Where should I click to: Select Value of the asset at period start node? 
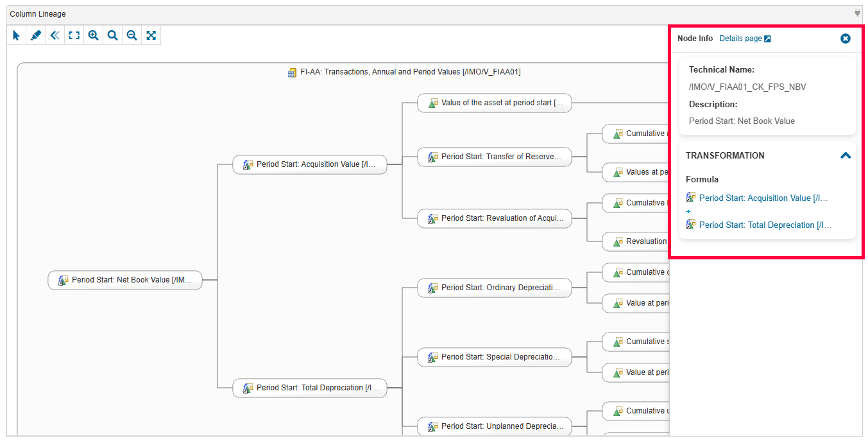tap(495, 103)
